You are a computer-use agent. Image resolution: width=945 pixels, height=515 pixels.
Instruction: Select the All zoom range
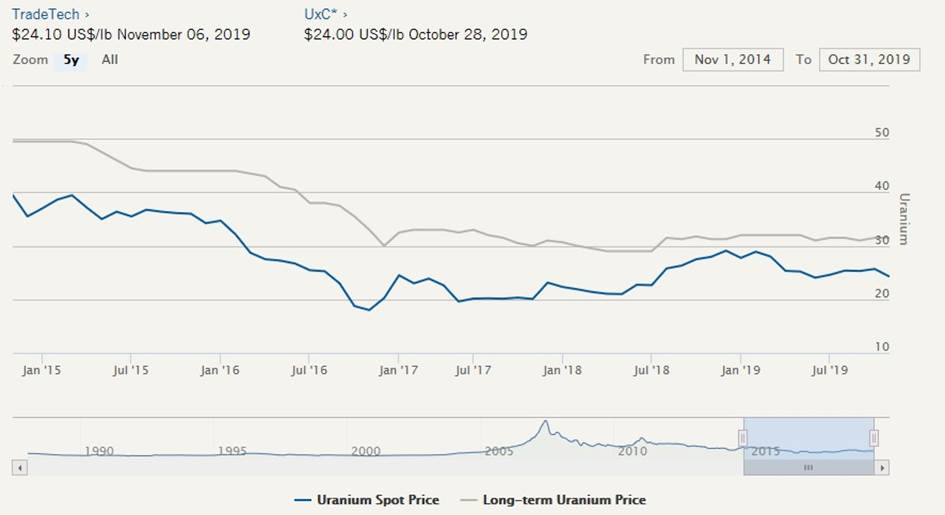point(110,60)
